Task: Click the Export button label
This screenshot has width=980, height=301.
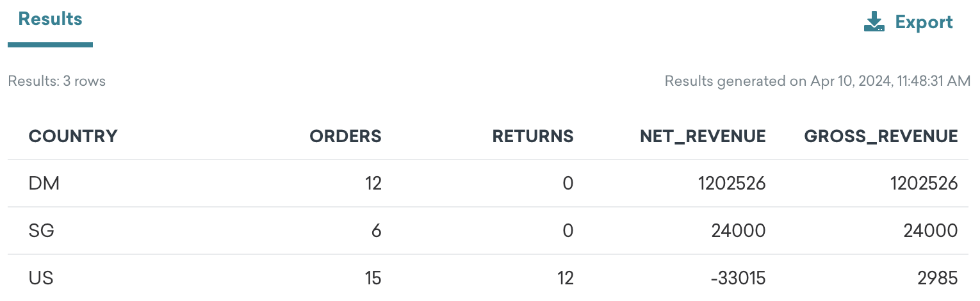Action: pyautogui.click(x=924, y=22)
